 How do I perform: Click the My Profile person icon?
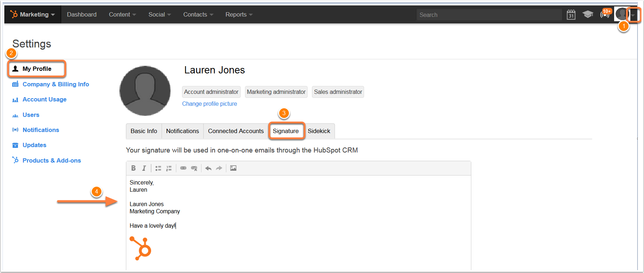click(15, 69)
